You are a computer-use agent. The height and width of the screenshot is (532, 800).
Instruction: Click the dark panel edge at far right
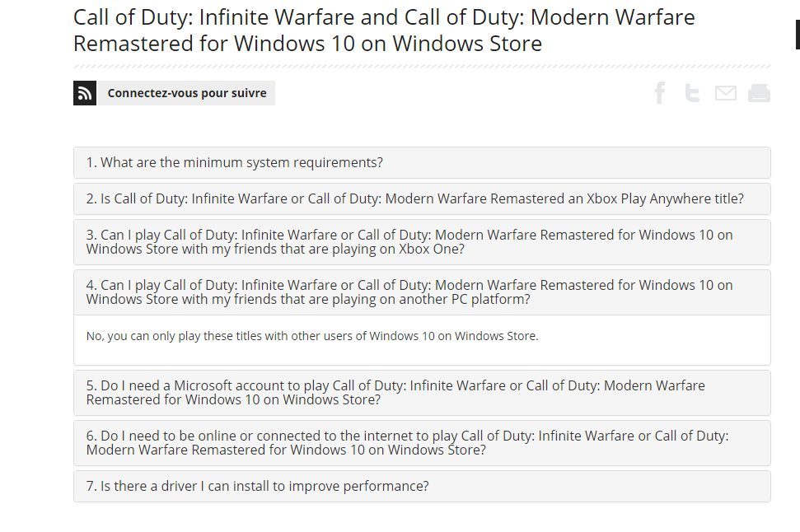(797, 35)
